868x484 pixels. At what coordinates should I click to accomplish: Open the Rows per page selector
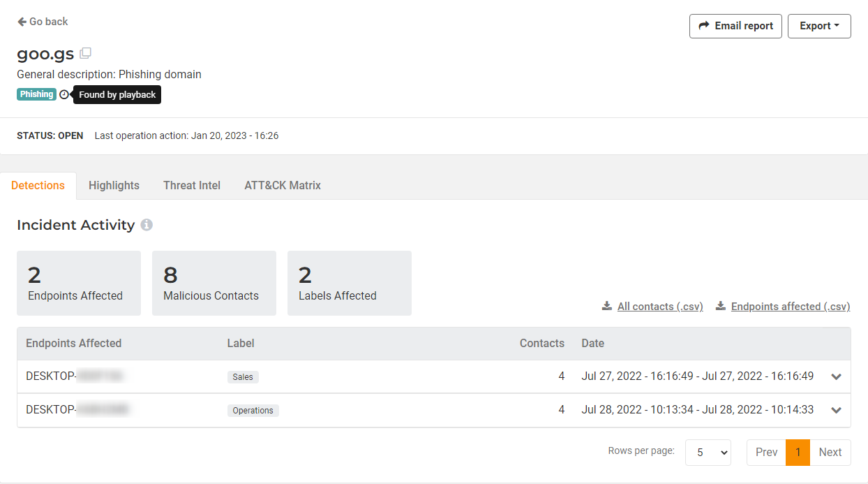pyautogui.click(x=708, y=453)
